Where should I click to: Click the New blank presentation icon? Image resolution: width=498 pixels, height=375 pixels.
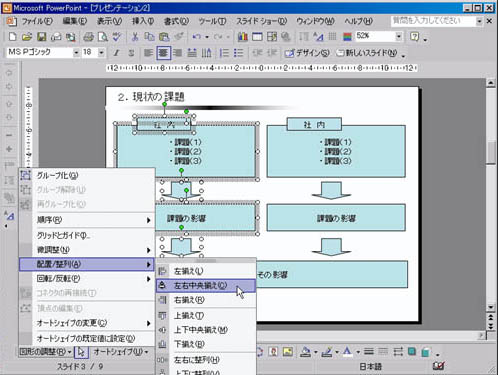click(x=12, y=37)
